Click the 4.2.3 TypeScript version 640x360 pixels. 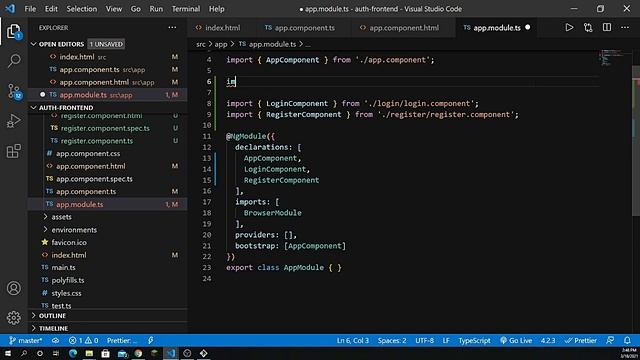[x=548, y=340]
